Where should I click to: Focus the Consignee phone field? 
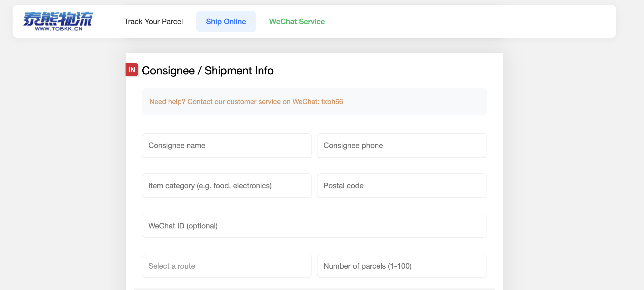point(402,145)
